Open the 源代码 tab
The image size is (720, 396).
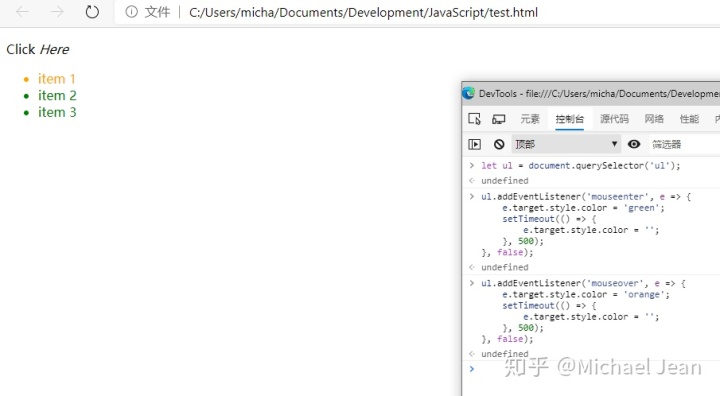coord(614,119)
